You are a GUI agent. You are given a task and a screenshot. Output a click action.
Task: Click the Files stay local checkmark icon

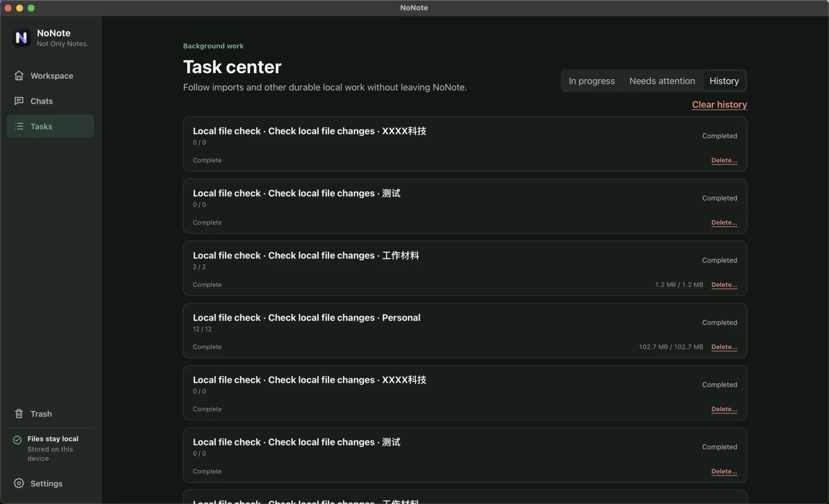[18, 440]
